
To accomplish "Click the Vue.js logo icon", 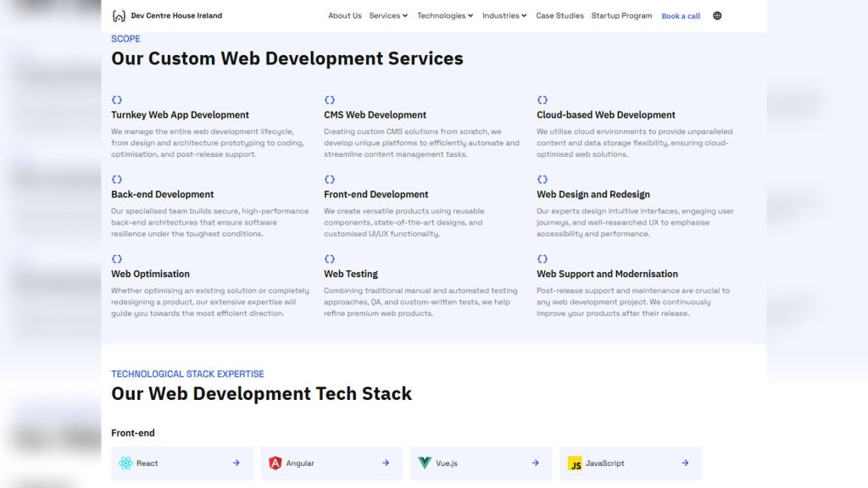I will pos(425,463).
